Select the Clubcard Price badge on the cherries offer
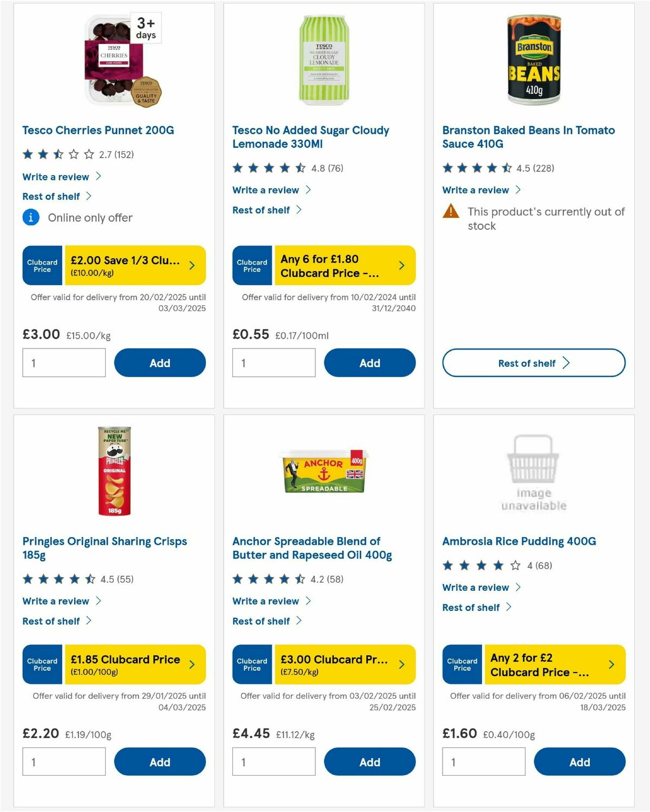Screen dimensions: 650x812 (42, 265)
